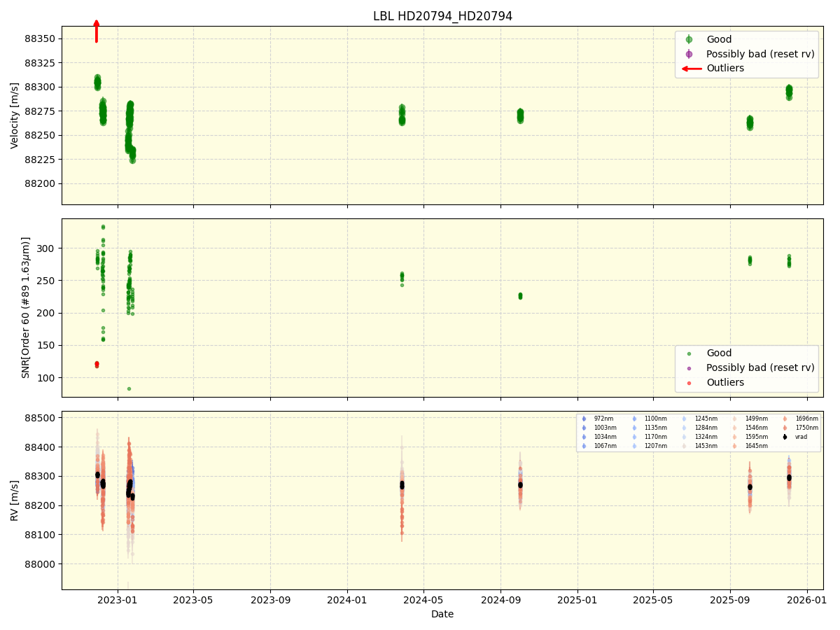Click the red outlier arrow marker in the Velocity panel
Viewport: 840px width, 630px height.
(97, 31)
